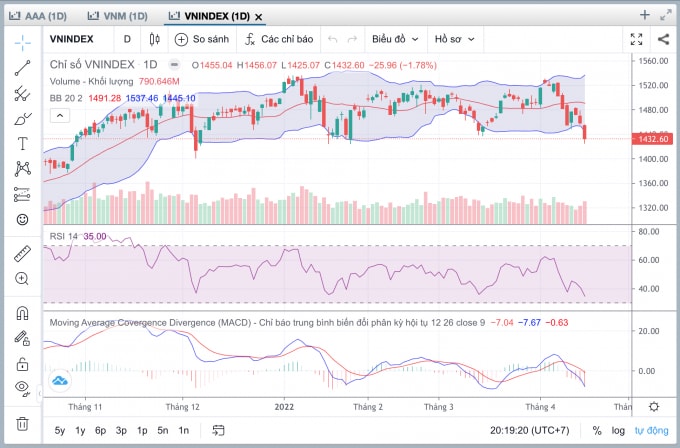The height and width of the screenshot is (448, 680).
Task: Toggle percentage scale mode
Action: [x=597, y=431]
